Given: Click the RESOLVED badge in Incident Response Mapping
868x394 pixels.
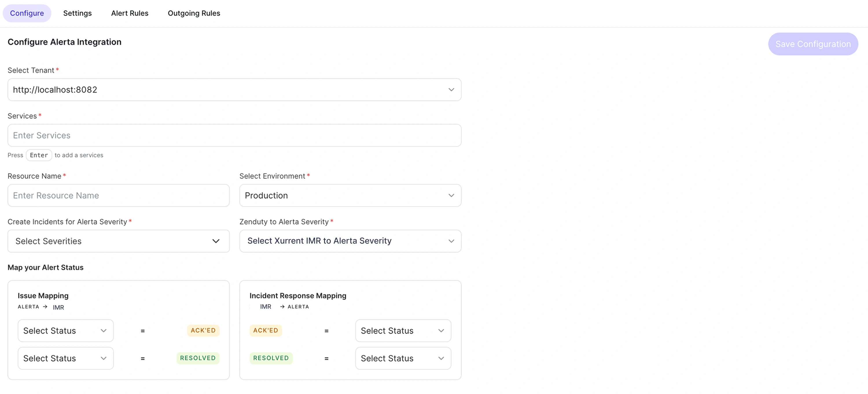Looking at the screenshot, I should click(x=271, y=358).
